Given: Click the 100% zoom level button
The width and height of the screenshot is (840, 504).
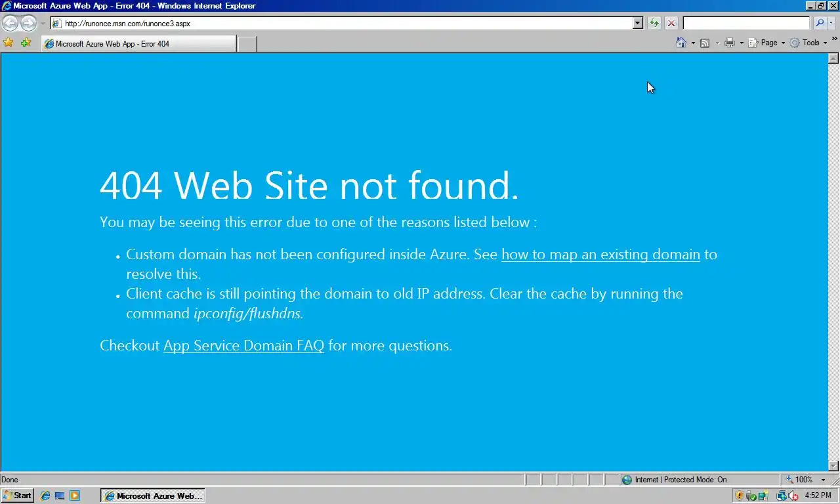Looking at the screenshot, I should coord(800,480).
